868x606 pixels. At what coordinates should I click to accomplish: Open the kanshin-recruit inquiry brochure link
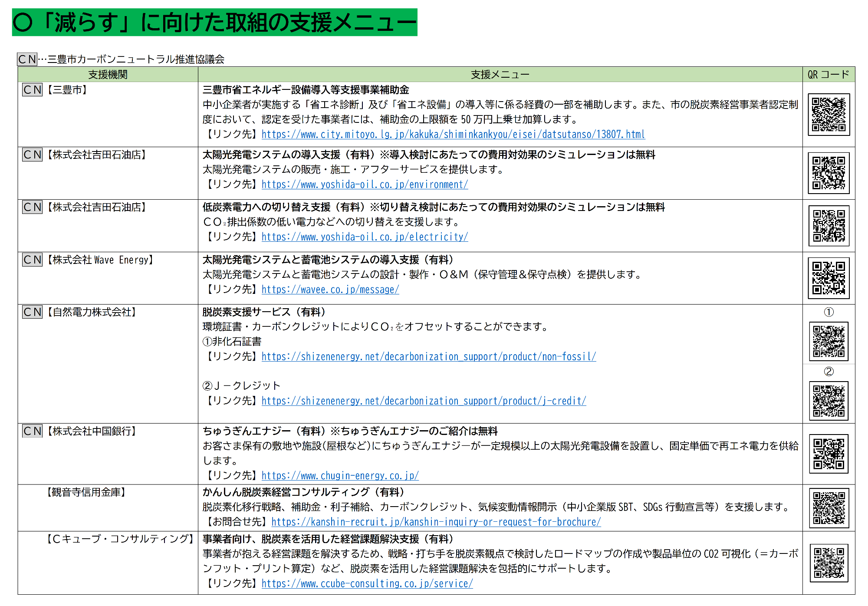tap(436, 523)
